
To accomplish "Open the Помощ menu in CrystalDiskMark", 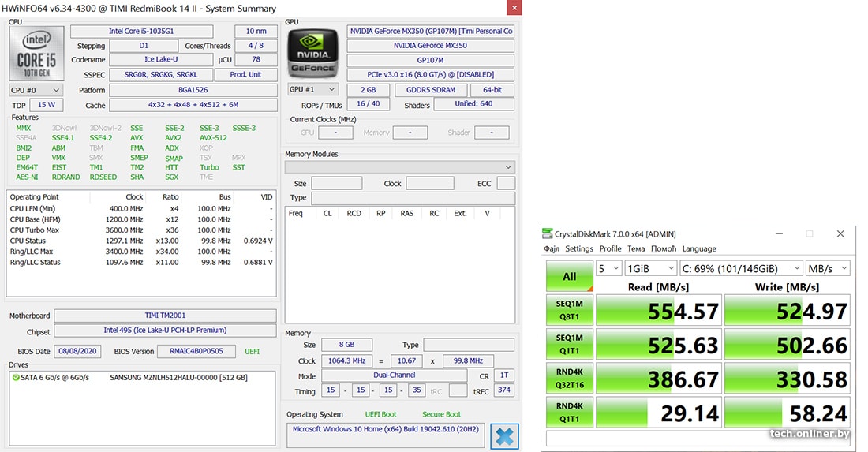I will click(x=664, y=249).
